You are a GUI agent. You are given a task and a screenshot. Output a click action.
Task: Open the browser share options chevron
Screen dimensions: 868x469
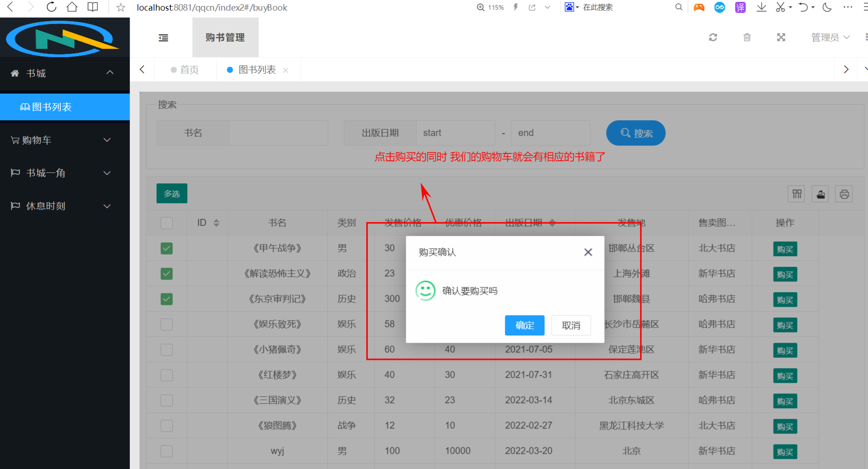tap(547, 7)
